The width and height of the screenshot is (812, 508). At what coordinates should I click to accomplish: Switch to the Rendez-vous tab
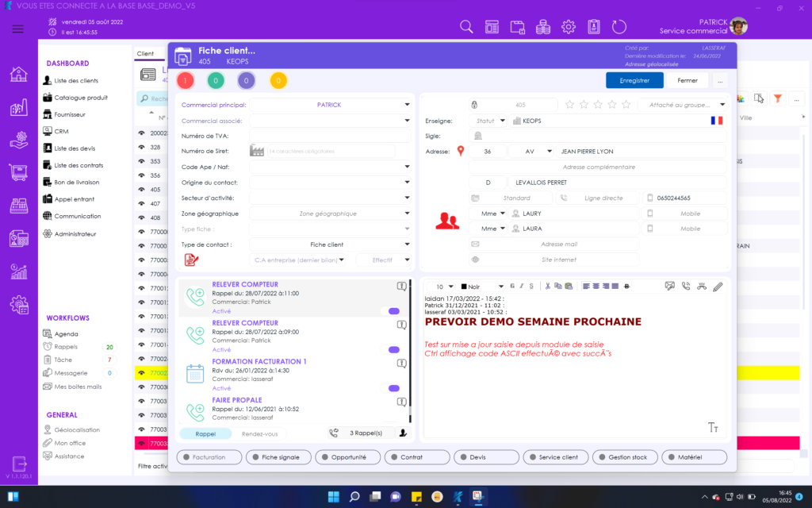[259, 434]
